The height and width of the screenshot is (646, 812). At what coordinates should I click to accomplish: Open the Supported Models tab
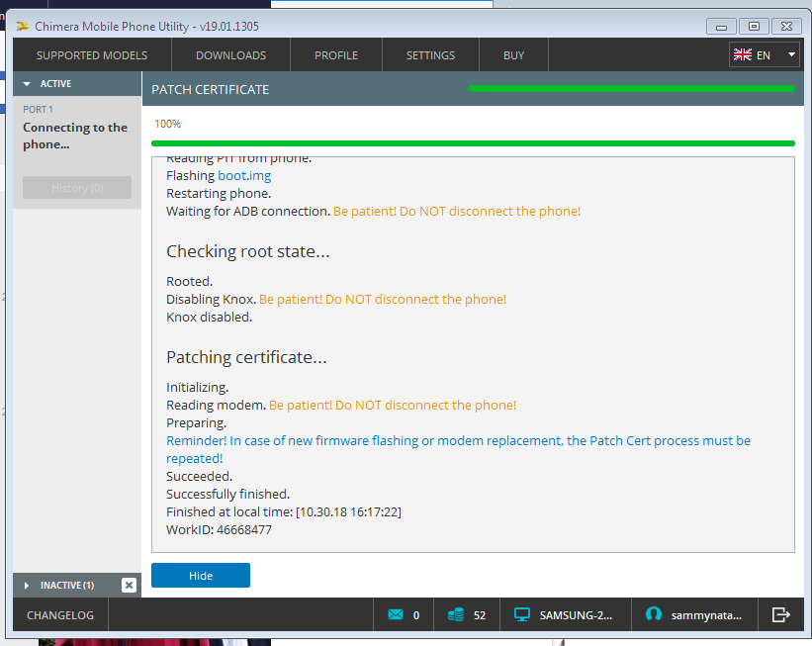coord(92,55)
